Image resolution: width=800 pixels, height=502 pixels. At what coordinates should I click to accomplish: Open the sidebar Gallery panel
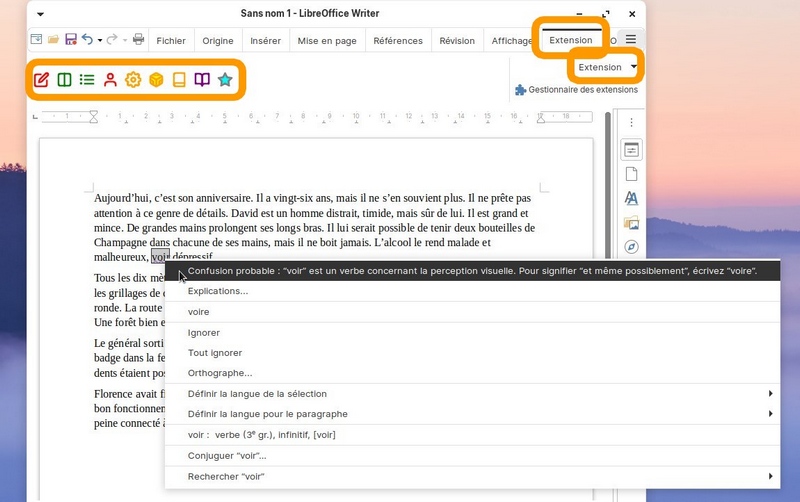tap(631, 222)
